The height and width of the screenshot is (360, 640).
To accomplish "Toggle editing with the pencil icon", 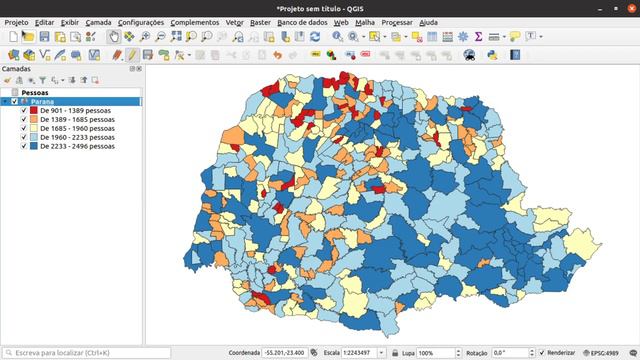I will click(132, 55).
